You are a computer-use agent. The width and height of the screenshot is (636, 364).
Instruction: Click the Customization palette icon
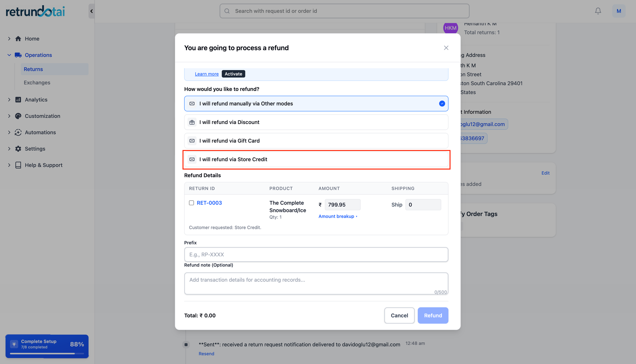point(18,116)
